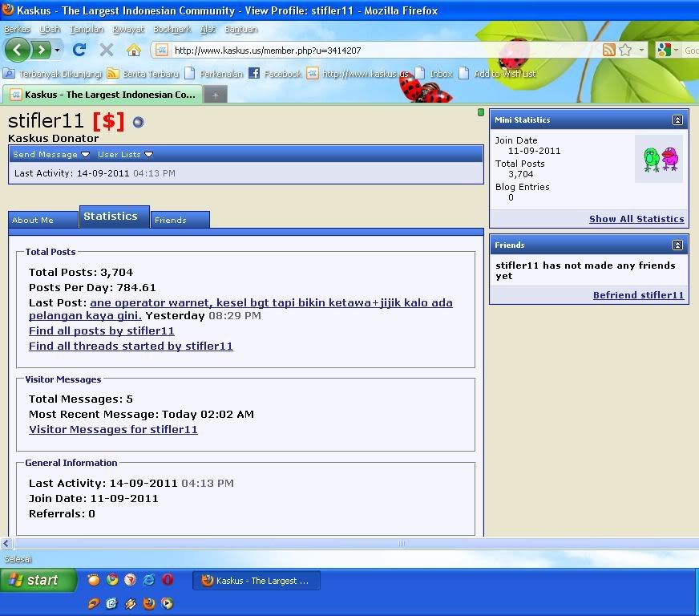Click the orange orb quick launch icon
This screenshot has width=699, height=616.
point(93,579)
